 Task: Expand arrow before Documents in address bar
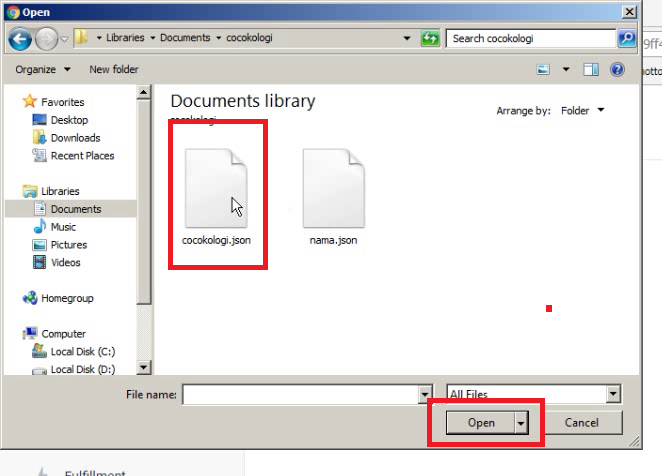[x=152, y=38]
